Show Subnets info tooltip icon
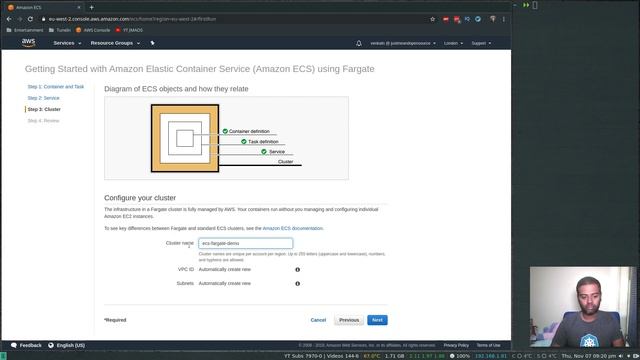Image resolution: width=640 pixels, height=360 pixels. [x=298, y=283]
